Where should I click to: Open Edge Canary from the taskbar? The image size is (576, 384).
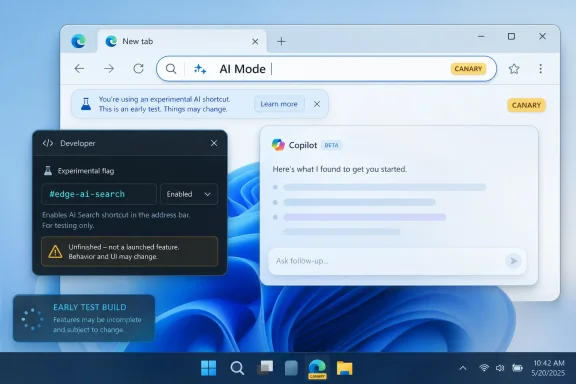pos(317,368)
